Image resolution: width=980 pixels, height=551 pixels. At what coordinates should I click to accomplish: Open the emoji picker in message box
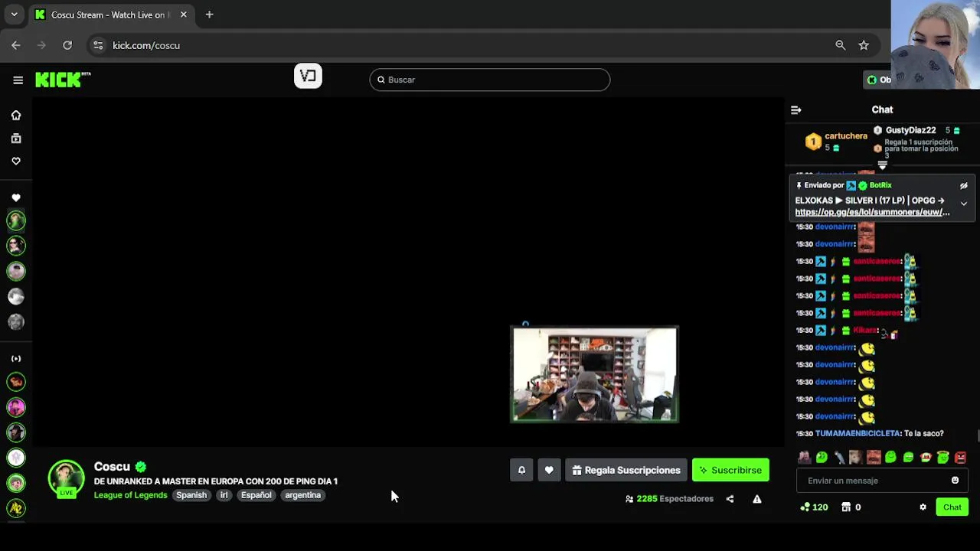click(x=955, y=481)
